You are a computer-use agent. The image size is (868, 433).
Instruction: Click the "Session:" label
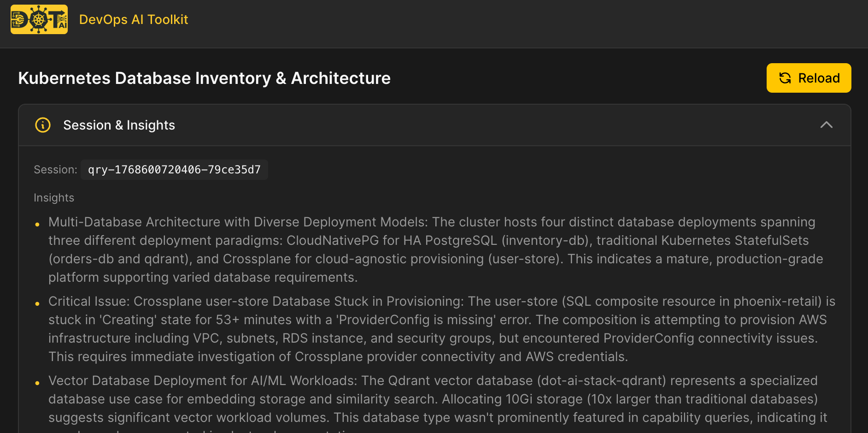click(x=55, y=170)
